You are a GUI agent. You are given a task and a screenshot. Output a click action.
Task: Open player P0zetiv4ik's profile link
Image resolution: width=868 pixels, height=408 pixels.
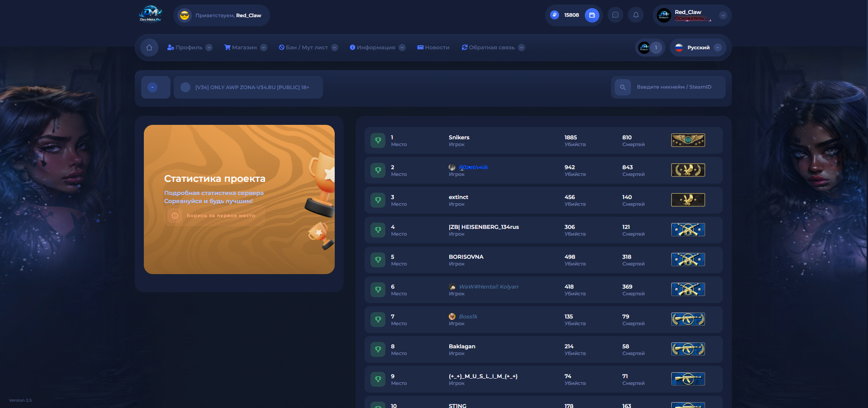pyautogui.click(x=473, y=167)
